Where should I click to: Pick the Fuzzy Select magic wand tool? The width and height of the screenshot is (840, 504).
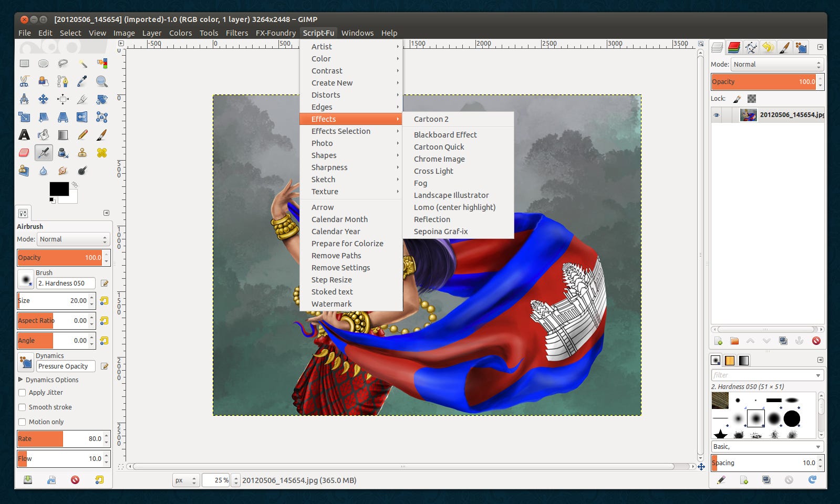[82, 64]
